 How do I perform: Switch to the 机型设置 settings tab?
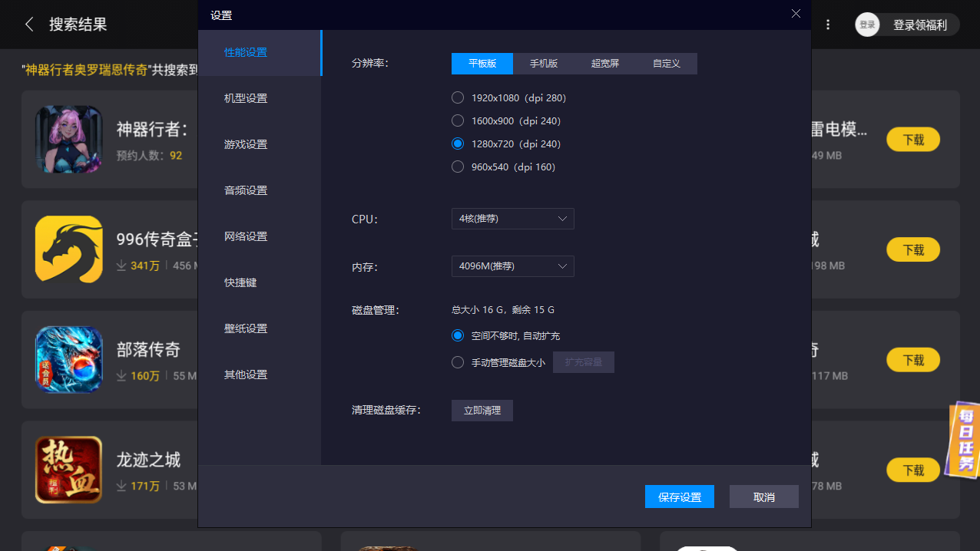click(245, 97)
